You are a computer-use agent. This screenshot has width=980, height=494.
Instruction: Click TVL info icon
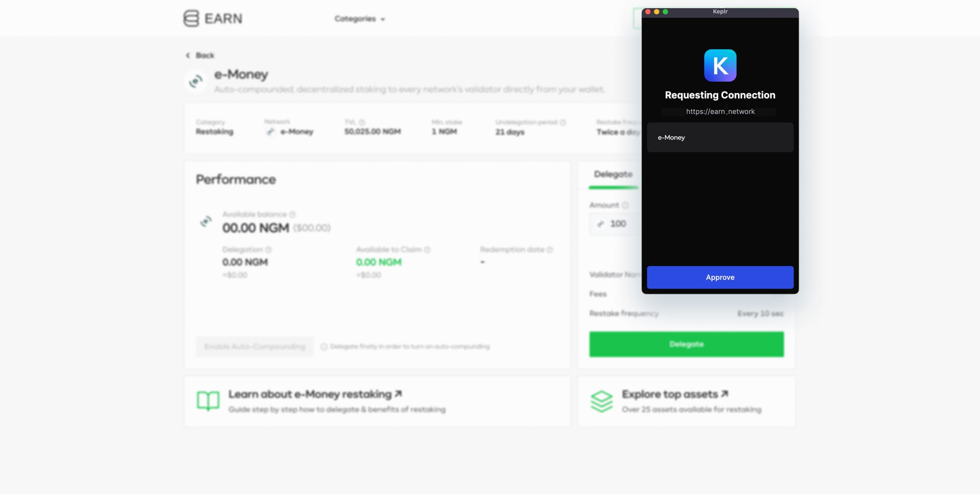click(x=362, y=123)
